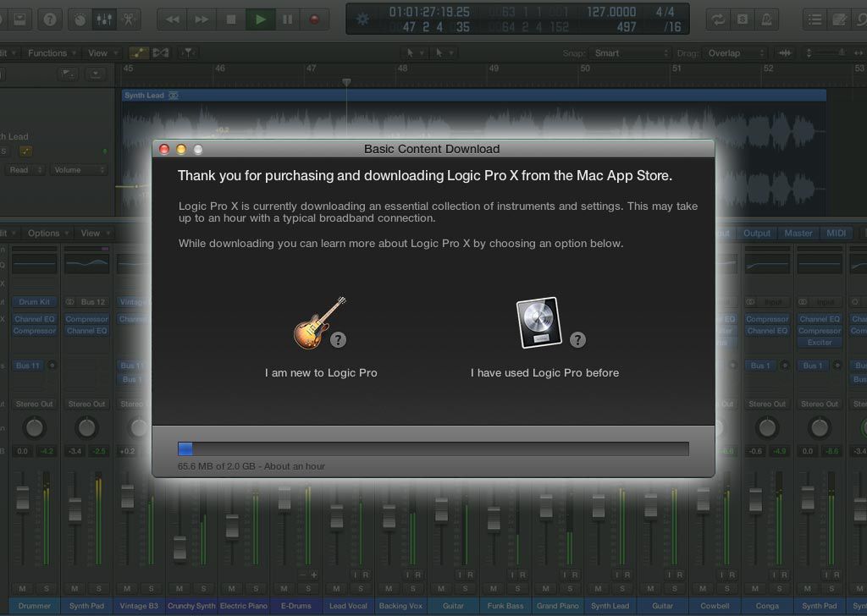
Task: Click the Drummer volume fader
Action: click(23, 498)
